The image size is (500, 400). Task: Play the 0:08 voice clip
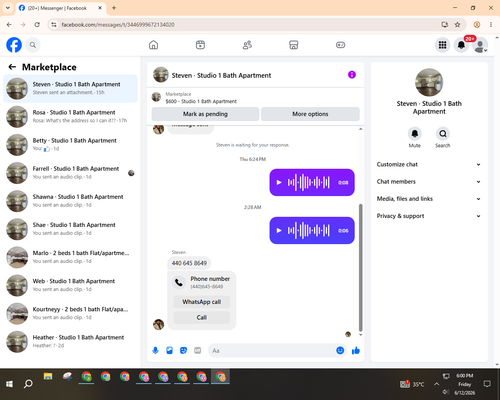[x=279, y=182]
